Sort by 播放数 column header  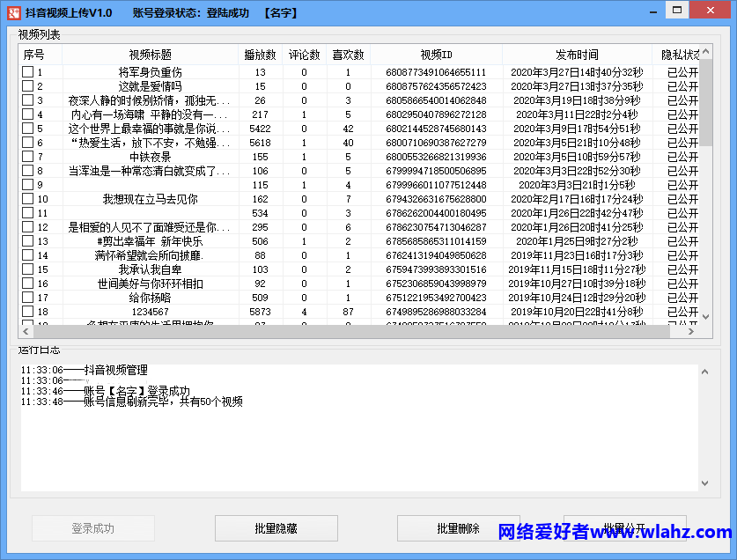(x=260, y=55)
